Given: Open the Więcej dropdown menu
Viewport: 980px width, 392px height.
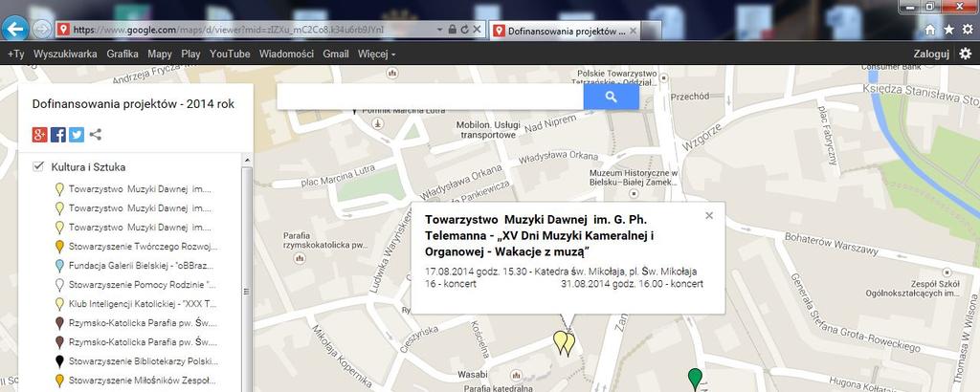Looking at the screenshot, I should (376, 54).
